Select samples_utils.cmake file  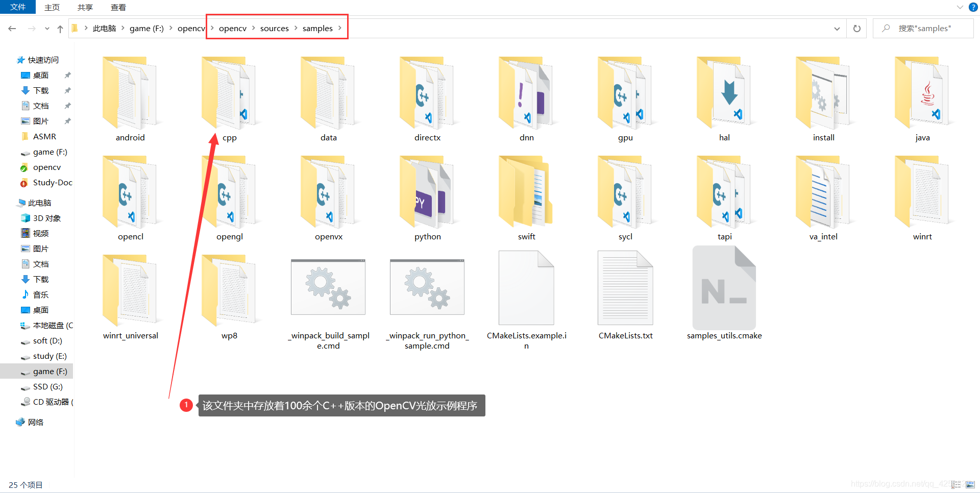(724, 293)
